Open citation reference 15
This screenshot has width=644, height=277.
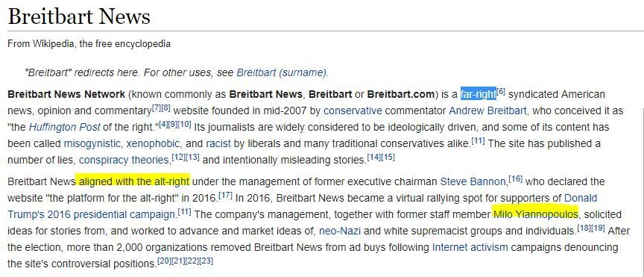[x=388, y=158]
